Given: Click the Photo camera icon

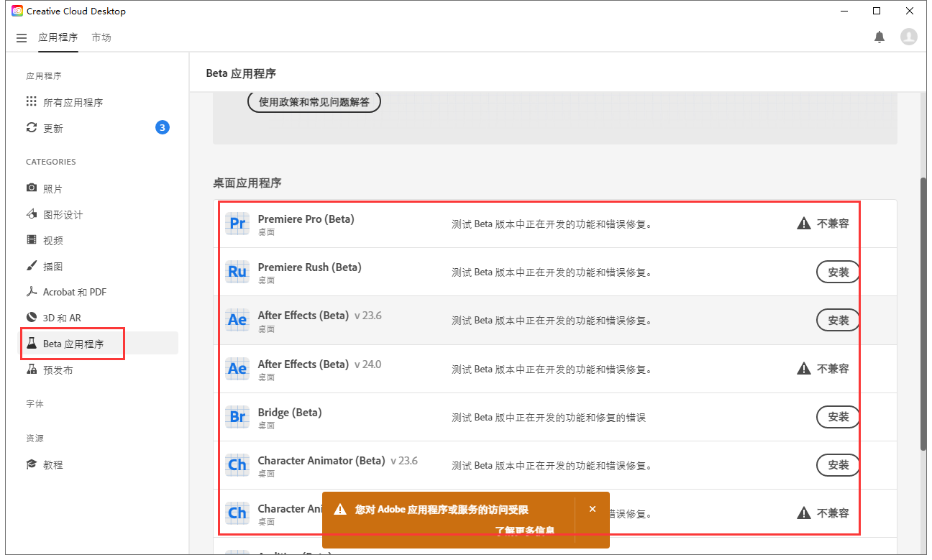Looking at the screenshot, I should pyautogui.click(x=32, y=188).
